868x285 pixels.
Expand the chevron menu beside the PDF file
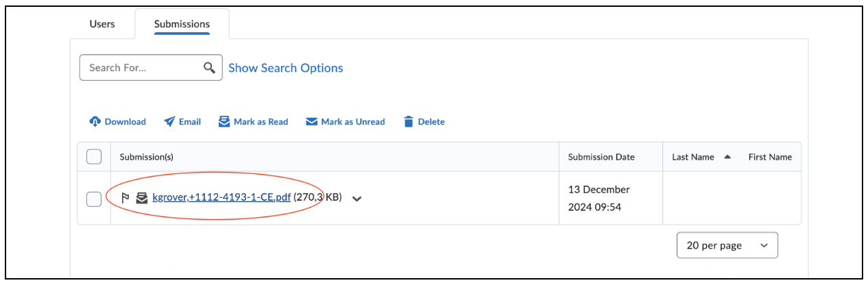click(x=357, y=199)
